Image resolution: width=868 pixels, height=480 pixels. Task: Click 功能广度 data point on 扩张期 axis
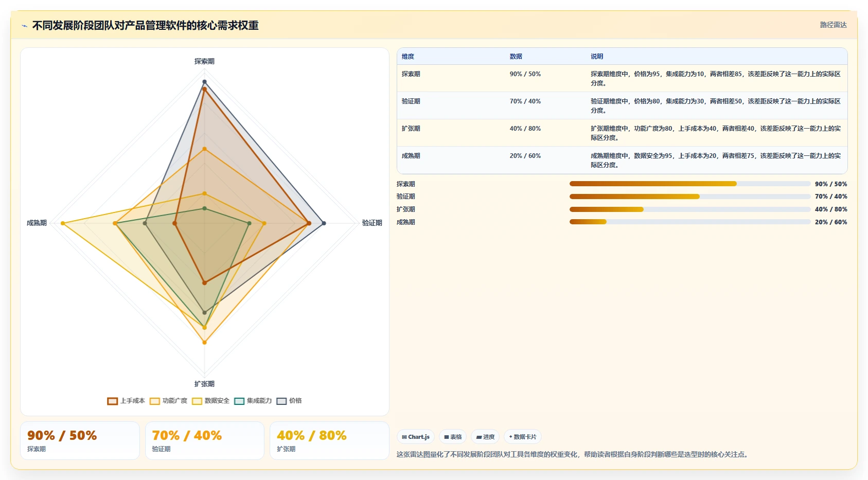204,342
